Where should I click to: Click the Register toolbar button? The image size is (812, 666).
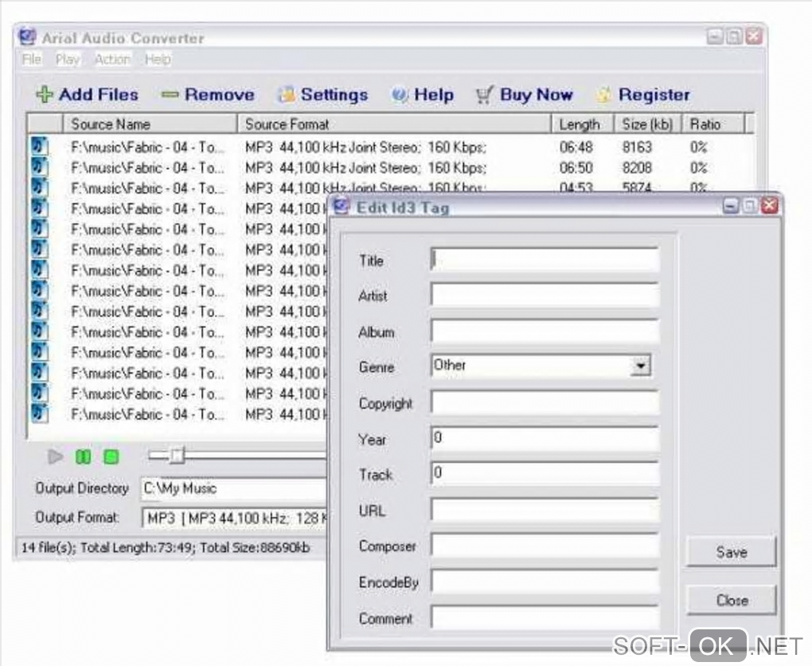pos(642,94)
